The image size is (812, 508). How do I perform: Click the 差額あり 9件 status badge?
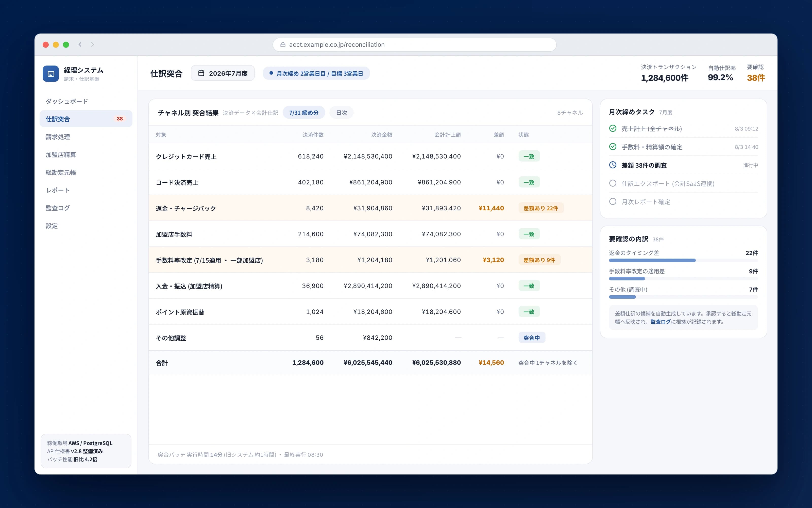pos(539,260)
